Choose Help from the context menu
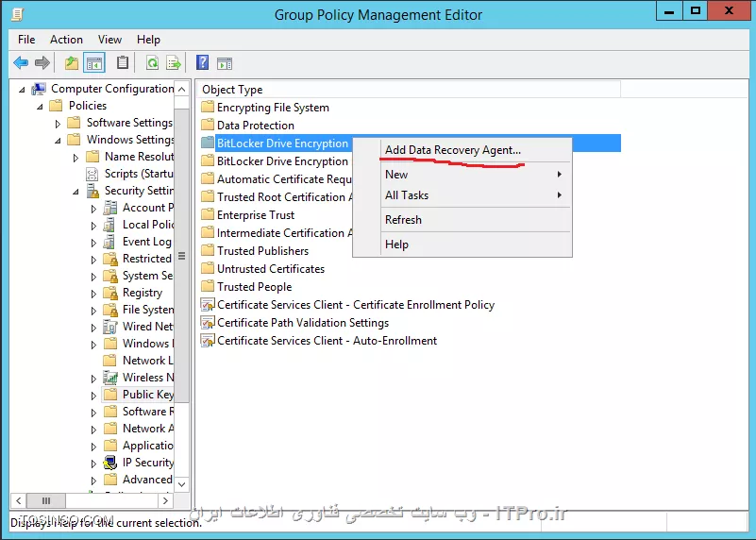756x540 pixels. tap(462, 245)
